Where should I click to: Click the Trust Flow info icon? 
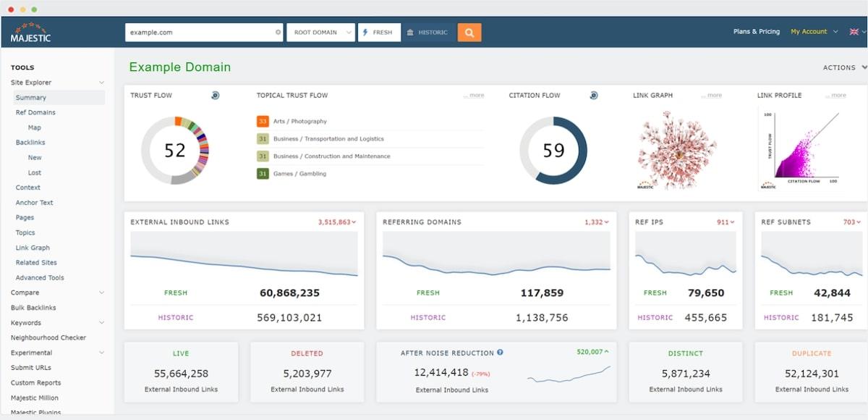(x=215, y=96)
